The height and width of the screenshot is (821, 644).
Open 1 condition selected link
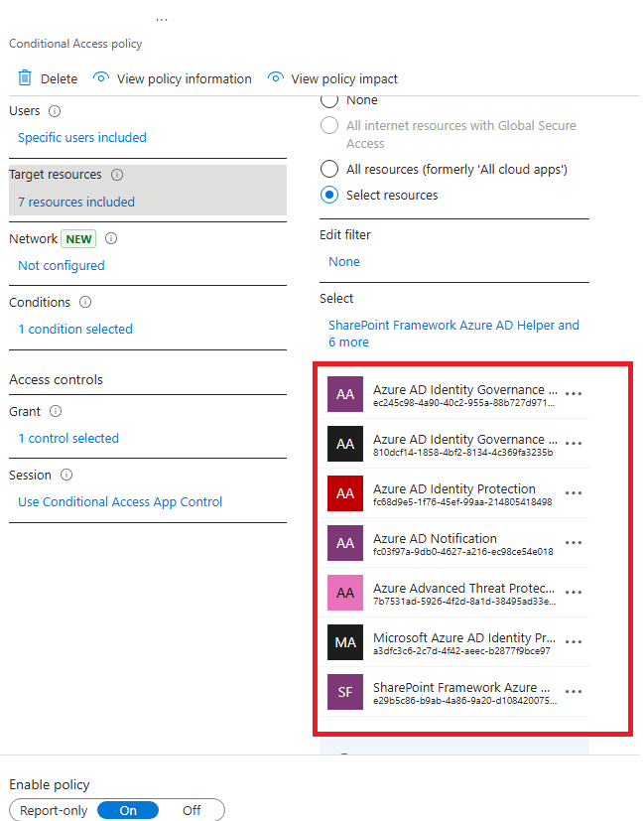point(75,329)
